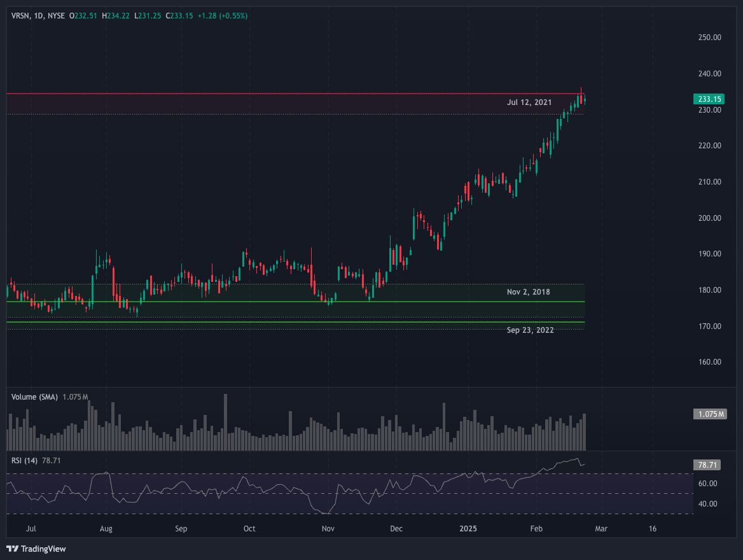Click the Volume (SMA) indicator legend
This screenshot has height=560, width=743.
pos(34,397)
